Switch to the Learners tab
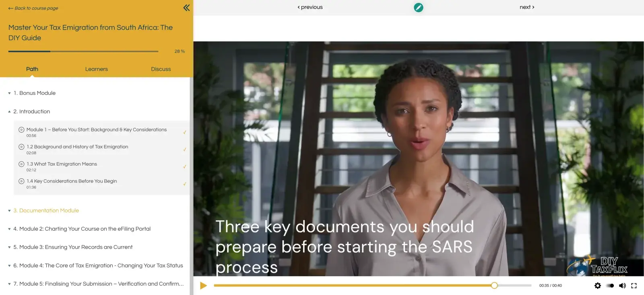 click(x=97, y=69)
